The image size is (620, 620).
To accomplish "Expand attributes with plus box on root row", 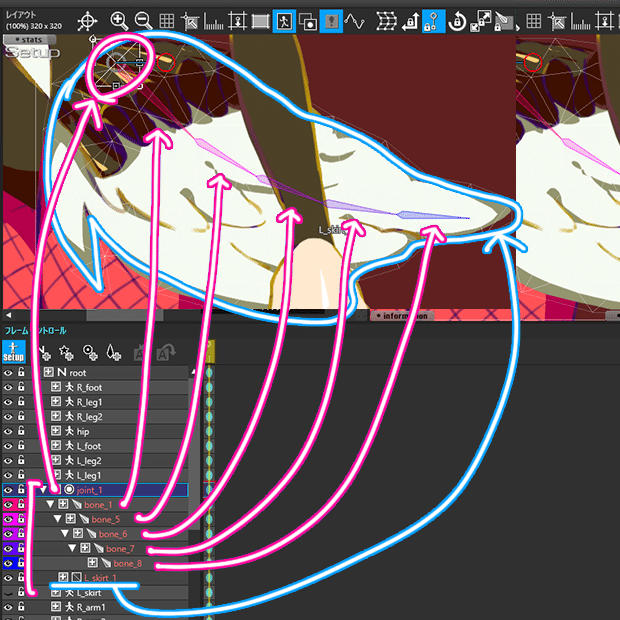I will pyautogui.click(x=48, y=372).
